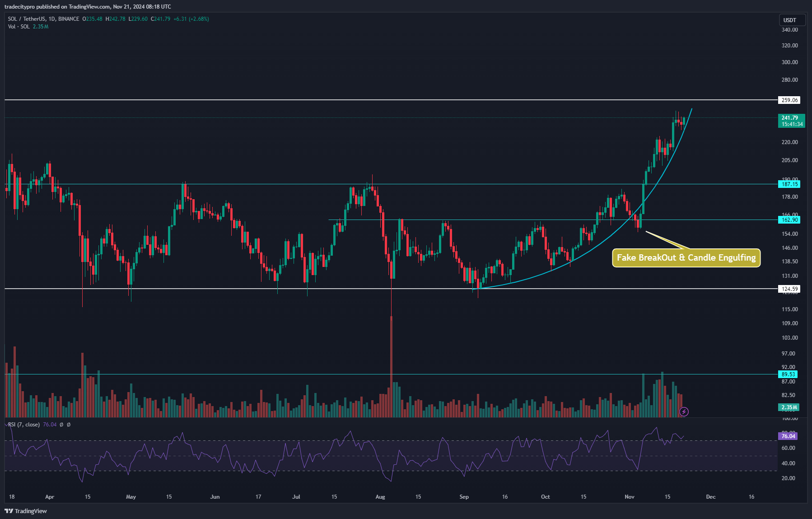Click the 20.00 RSI scale label
Viewport: 812px width, 519px height.
[x=789, y=478]
